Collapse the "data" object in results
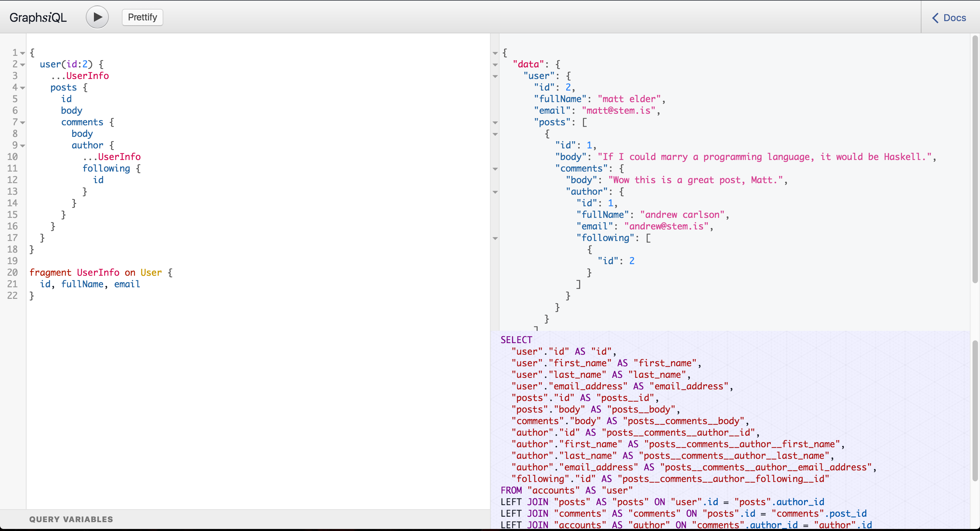 click(495, 65)
